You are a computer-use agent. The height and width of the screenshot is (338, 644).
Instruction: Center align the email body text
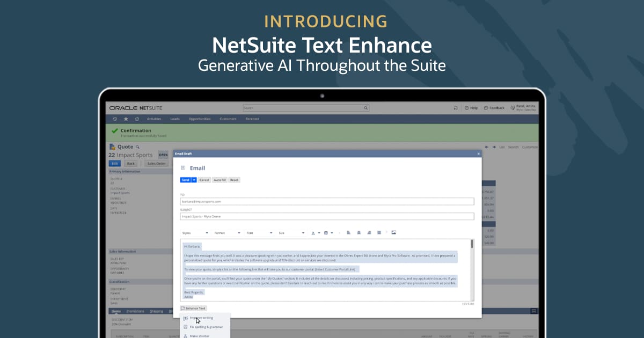(358, 233)
